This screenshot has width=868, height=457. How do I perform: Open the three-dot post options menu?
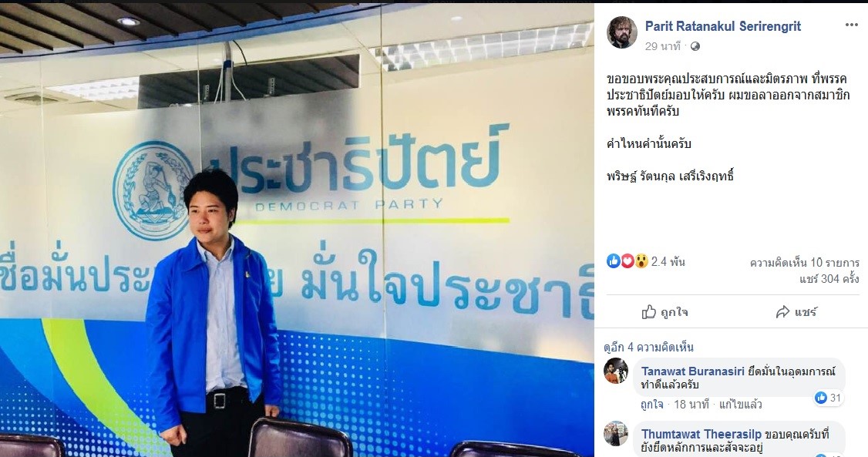coord(851,25)
